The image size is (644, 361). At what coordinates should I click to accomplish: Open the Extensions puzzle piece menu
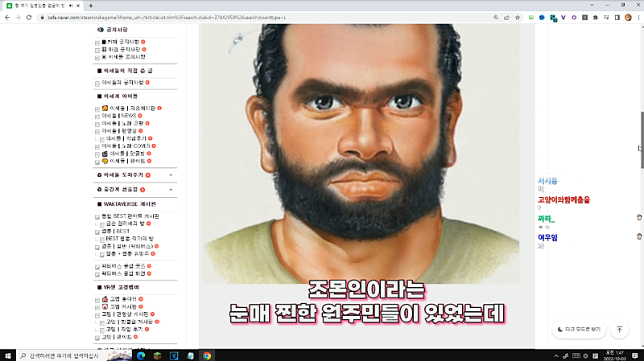[x=596, y=18]
